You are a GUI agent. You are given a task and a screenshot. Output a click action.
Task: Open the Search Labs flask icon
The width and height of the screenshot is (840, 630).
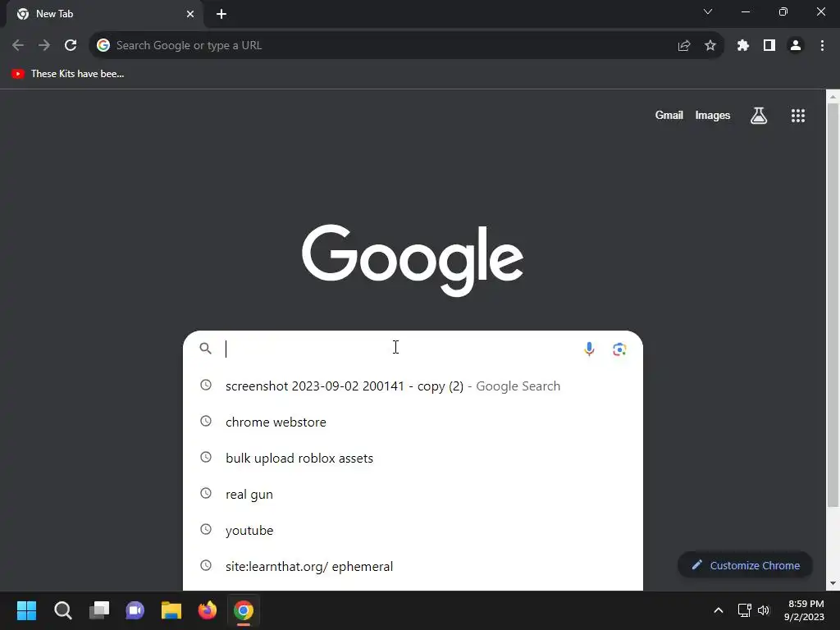[x=759, y=115]
